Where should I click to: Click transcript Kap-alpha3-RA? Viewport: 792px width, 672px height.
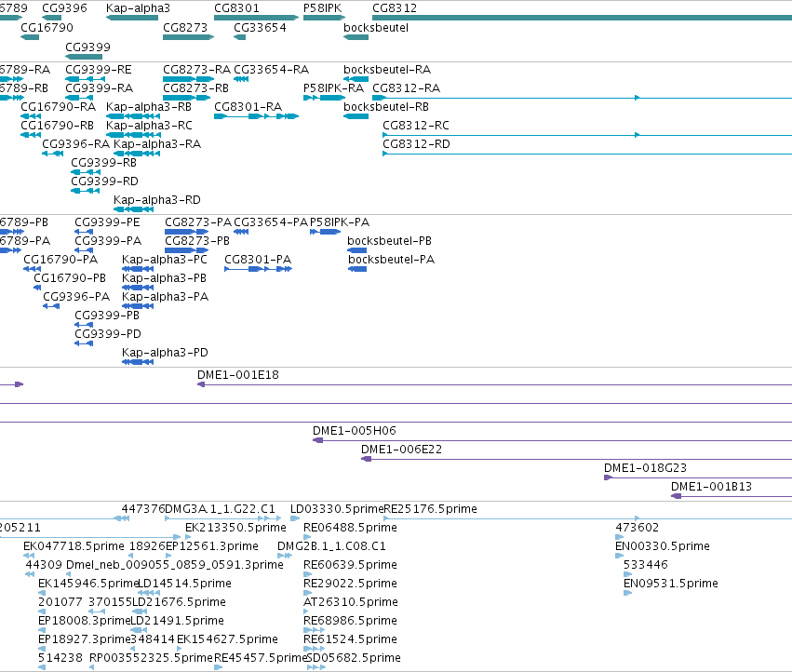157,144
